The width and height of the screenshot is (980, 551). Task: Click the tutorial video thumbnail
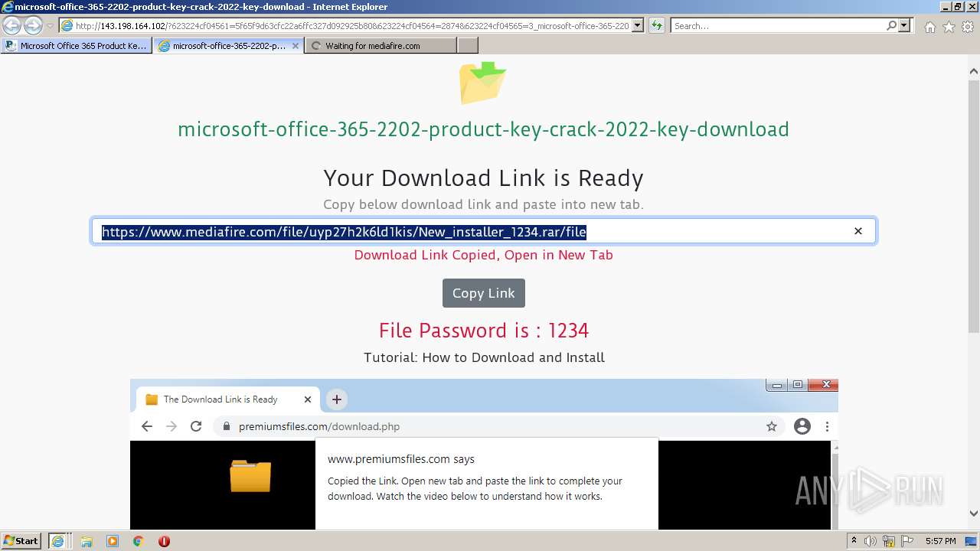click(484, 454)
